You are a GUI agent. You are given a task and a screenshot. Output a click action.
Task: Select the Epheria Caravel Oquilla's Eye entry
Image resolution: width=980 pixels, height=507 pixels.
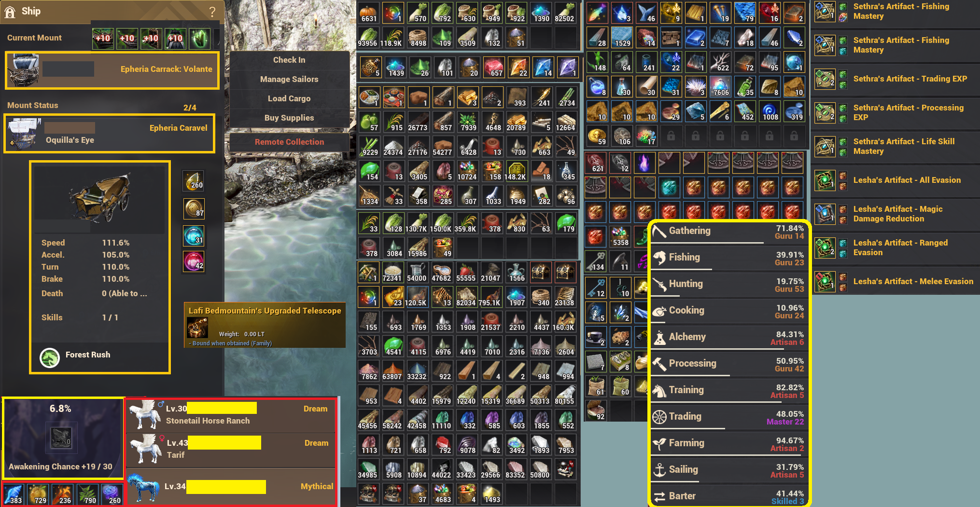tap(110, 134)
